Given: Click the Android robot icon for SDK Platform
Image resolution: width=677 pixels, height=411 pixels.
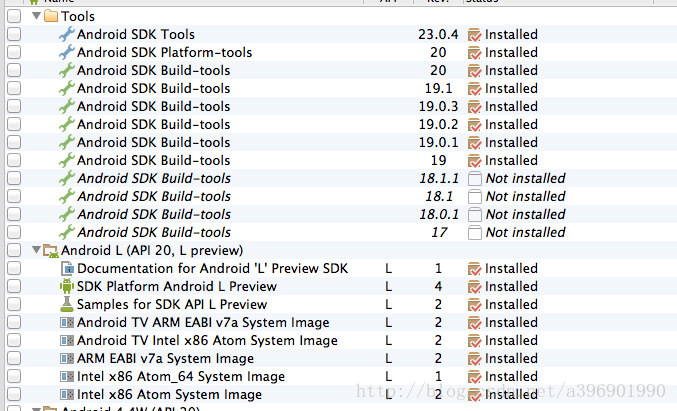Looking at the screenshot, I should tap(67, 286).
